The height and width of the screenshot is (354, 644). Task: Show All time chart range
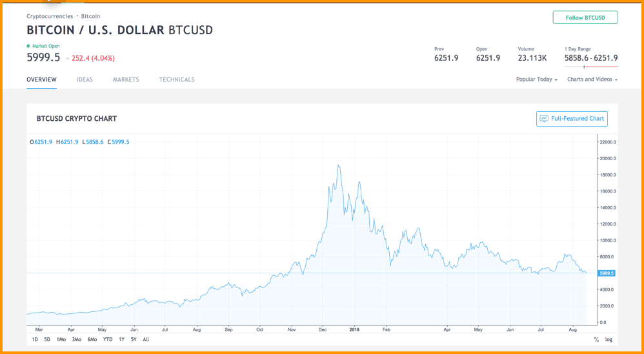click(x=146, y=340)
